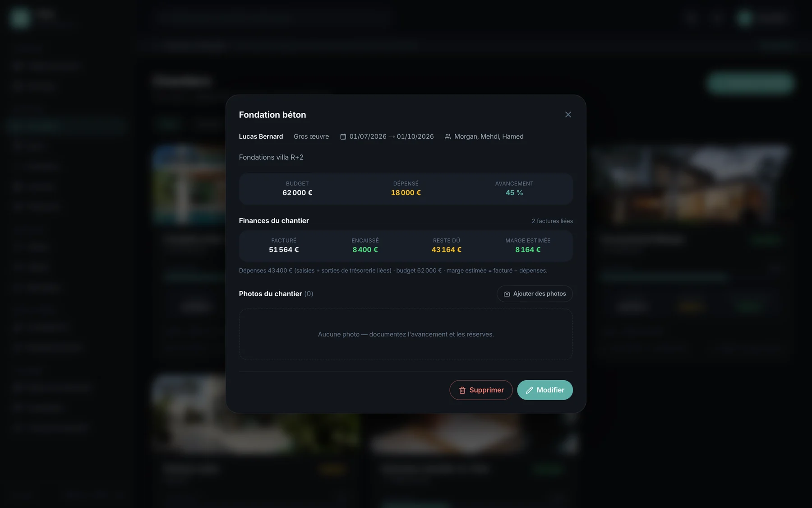The image size is (812, 508).
Task: Click the team icon before Morgan
Action: pos(448,136)
